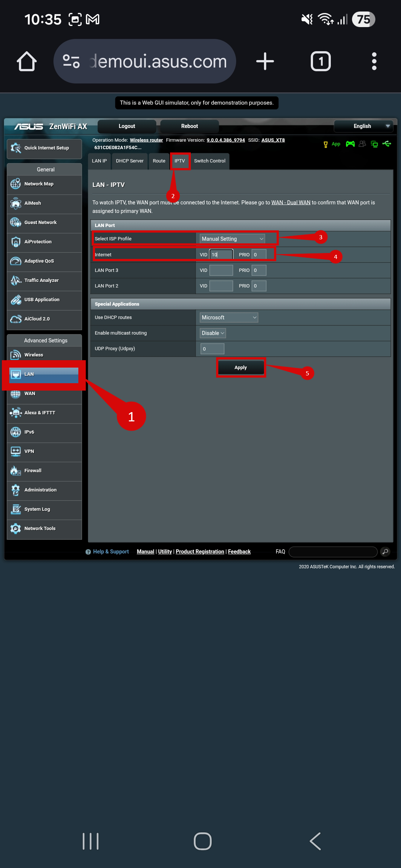
Task: Open browser tab switcher
Action: 321,61
